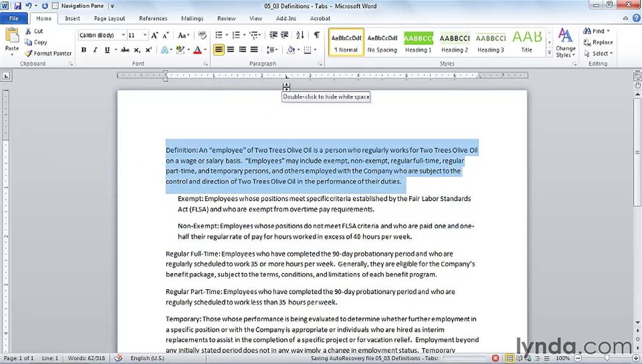642x364 pixels.
Task: Switch to the Review tab
Action: click(226, 18)
